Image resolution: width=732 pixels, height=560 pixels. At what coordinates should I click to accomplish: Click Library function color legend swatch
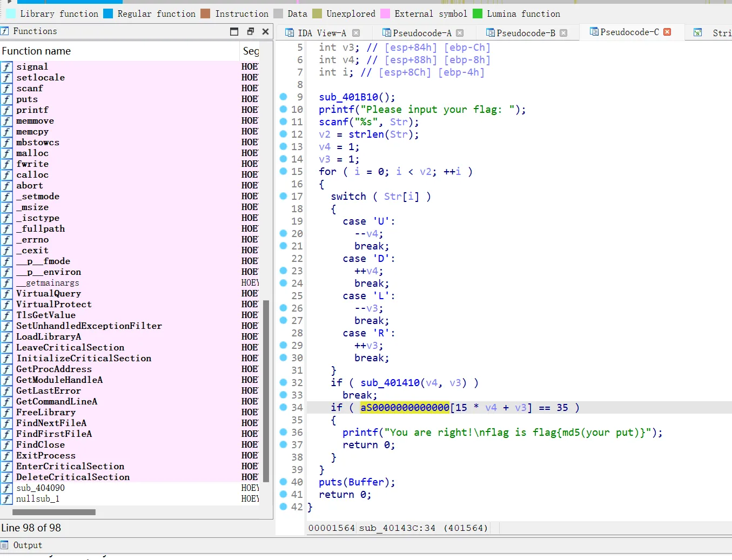tap(11, 14)
